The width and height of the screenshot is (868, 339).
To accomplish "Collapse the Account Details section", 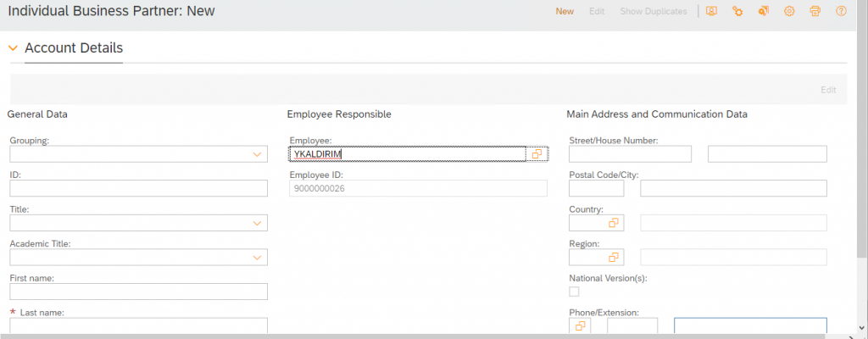I will coord(14,48).
